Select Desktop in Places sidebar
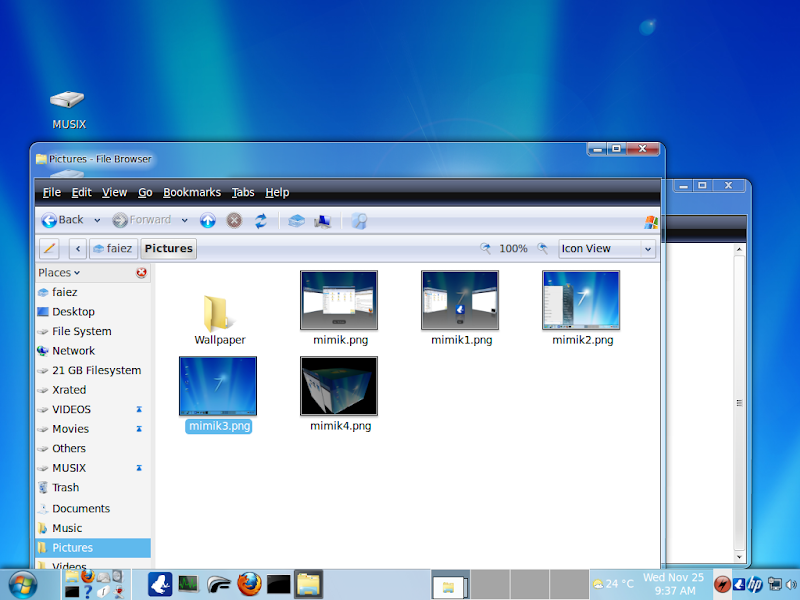Screen dimensions: 800x600 [x=93, y=312]
